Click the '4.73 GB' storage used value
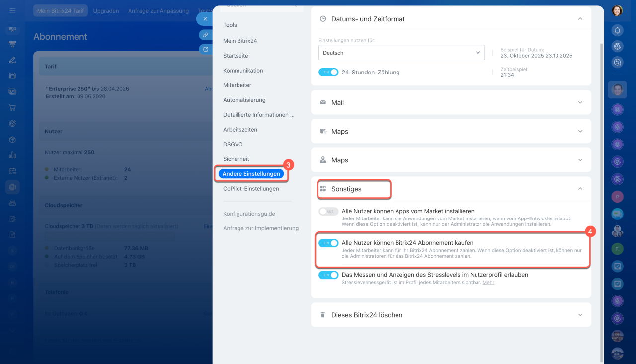 [x=134, y=257]
